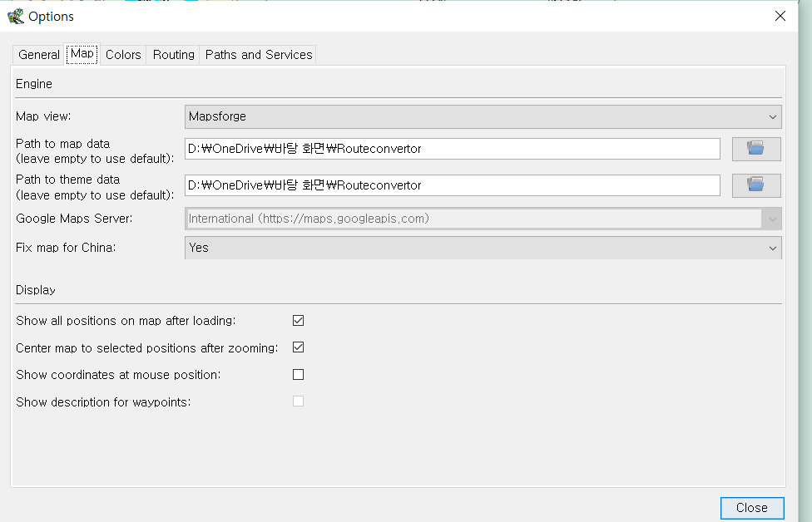
Task: Focus the Path to theme data text field
Action: [452, 185]
